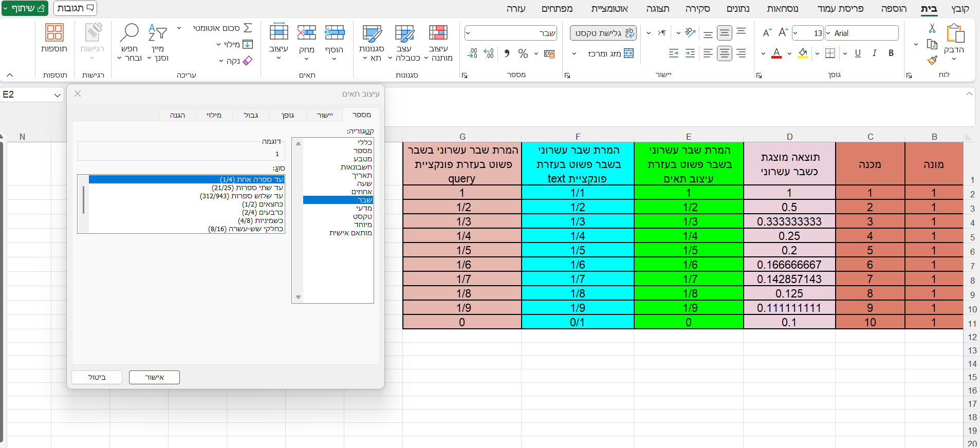Collapse the ribbon with the chevron

[10, 75]
